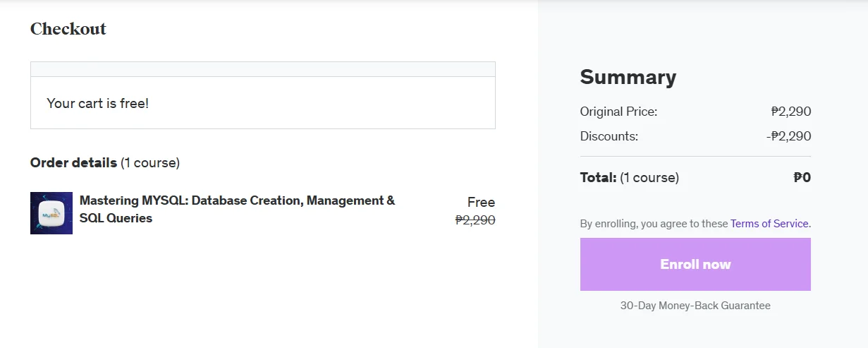Image resolution: width=868 pixels, height=348 pixels.
Task: Click the Original Price ₱2,290 amount
Action: coord(791,112)
